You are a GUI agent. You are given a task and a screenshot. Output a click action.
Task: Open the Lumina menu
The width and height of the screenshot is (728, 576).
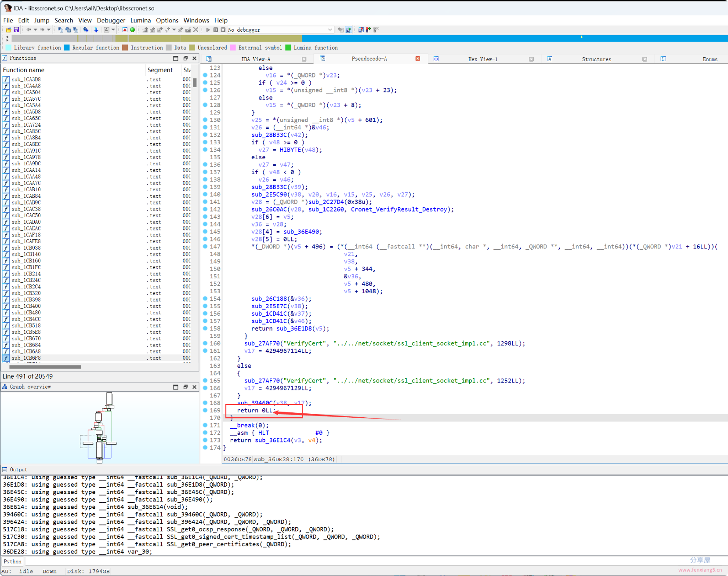pos(141,20)
